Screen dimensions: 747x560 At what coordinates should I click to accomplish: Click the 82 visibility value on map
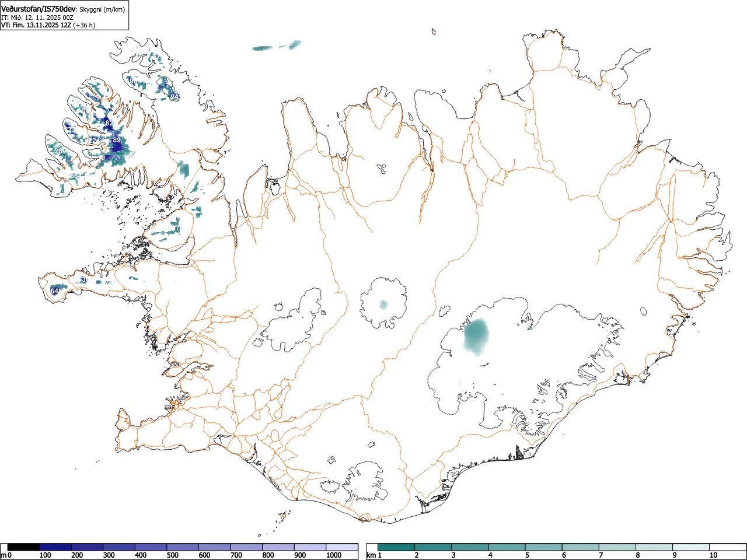[109, 123]
